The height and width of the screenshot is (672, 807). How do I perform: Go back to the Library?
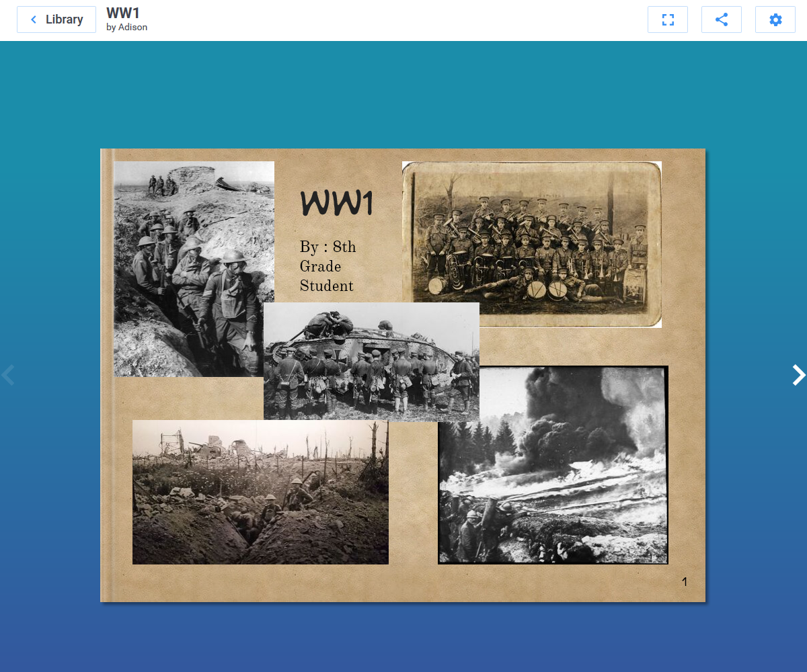tap(56, 19)
